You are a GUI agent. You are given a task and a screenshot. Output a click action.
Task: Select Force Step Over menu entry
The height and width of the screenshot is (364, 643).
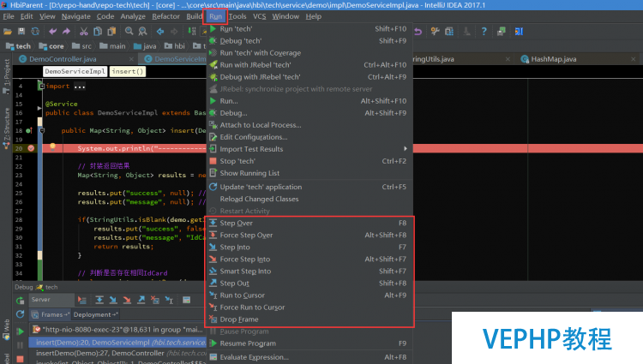click(309, 235)
